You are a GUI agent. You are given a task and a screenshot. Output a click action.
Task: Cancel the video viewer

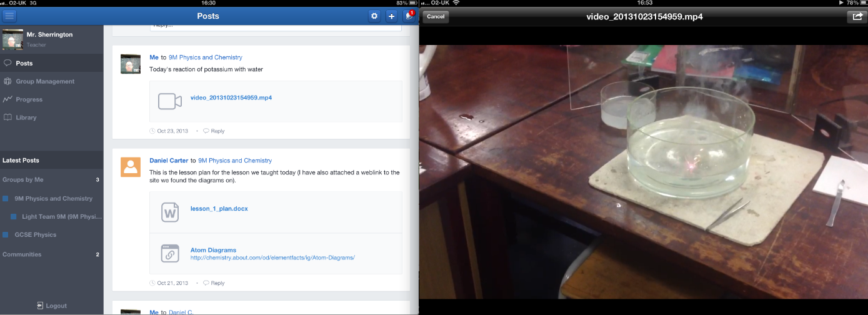coord(436,17)
